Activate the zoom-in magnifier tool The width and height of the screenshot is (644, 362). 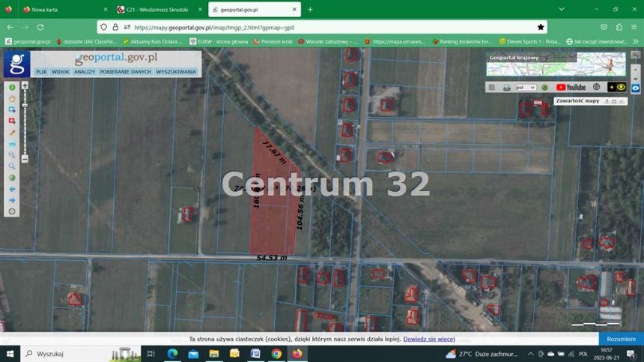click(12, 155)
